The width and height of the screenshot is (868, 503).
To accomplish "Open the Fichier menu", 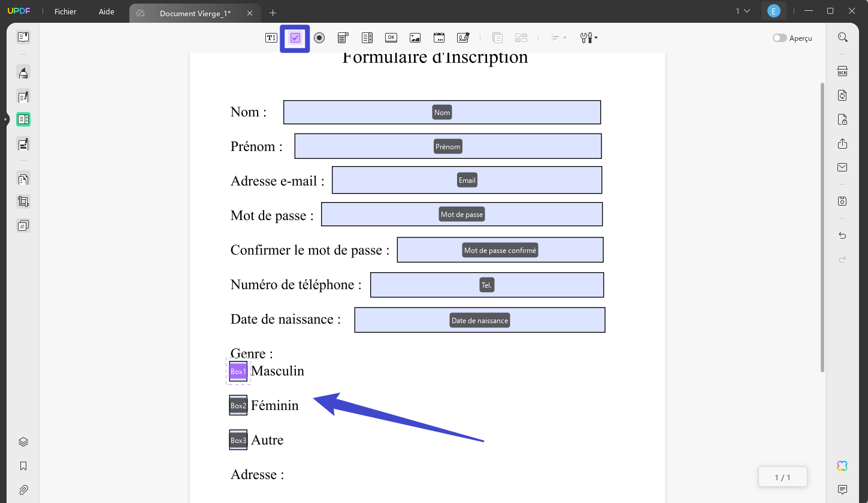I will pos(65,11).
